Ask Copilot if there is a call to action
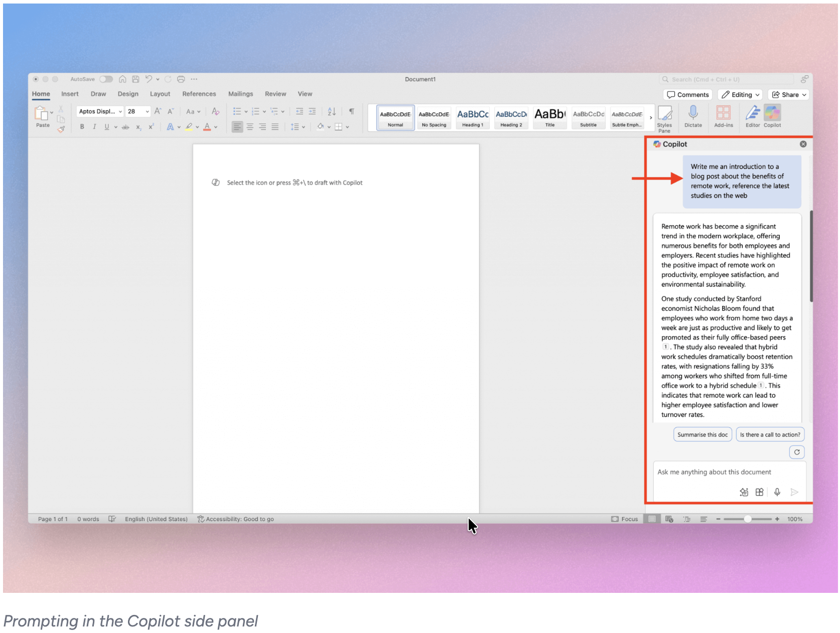This screenshot has width=840, height=633. click(770, 434)
